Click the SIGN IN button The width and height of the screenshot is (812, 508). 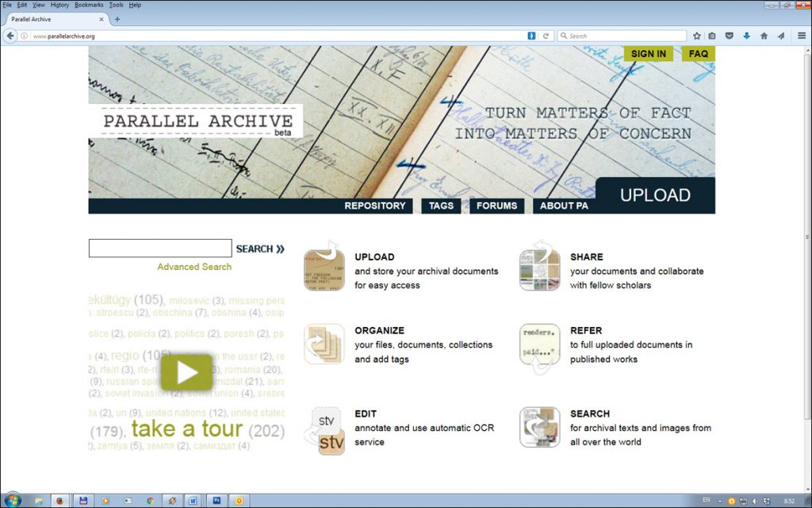click(x=649, y=54)
